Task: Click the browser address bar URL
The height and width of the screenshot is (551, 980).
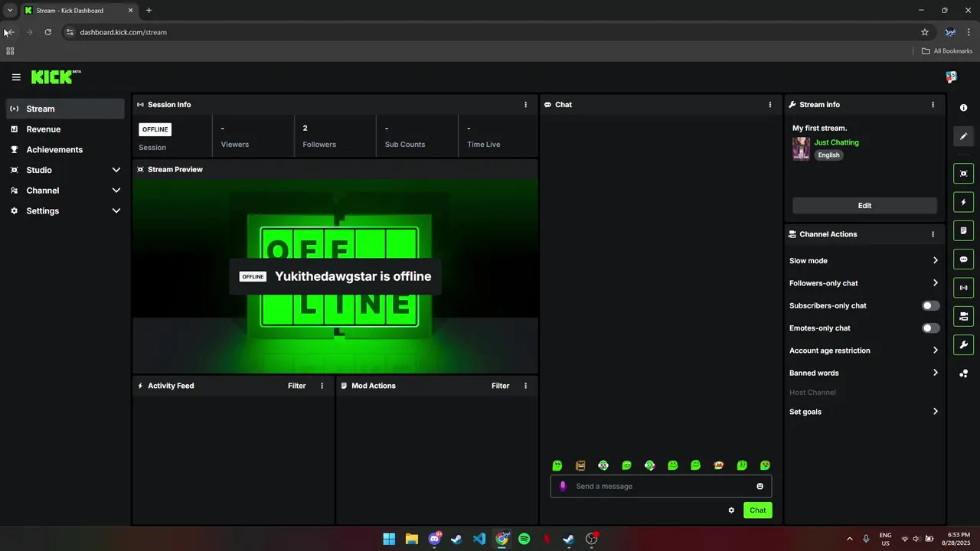Action: (x=123, y=32)
